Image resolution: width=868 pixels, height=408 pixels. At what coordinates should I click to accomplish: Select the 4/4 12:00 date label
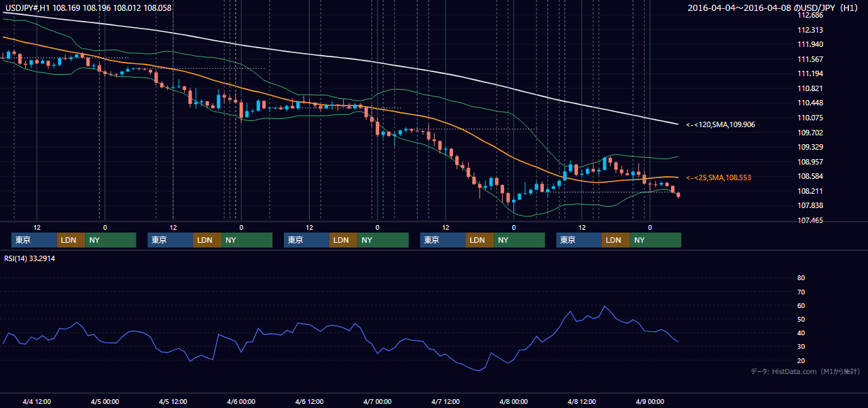point(37,402)
